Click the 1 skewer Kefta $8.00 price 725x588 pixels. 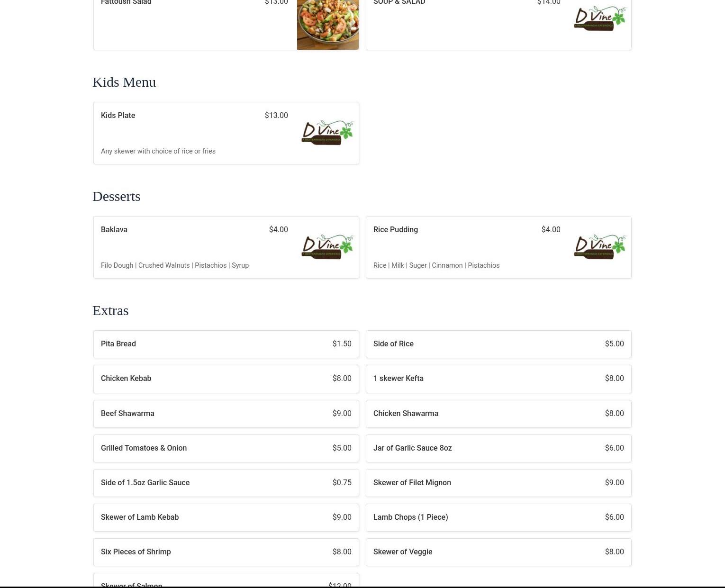615,378
